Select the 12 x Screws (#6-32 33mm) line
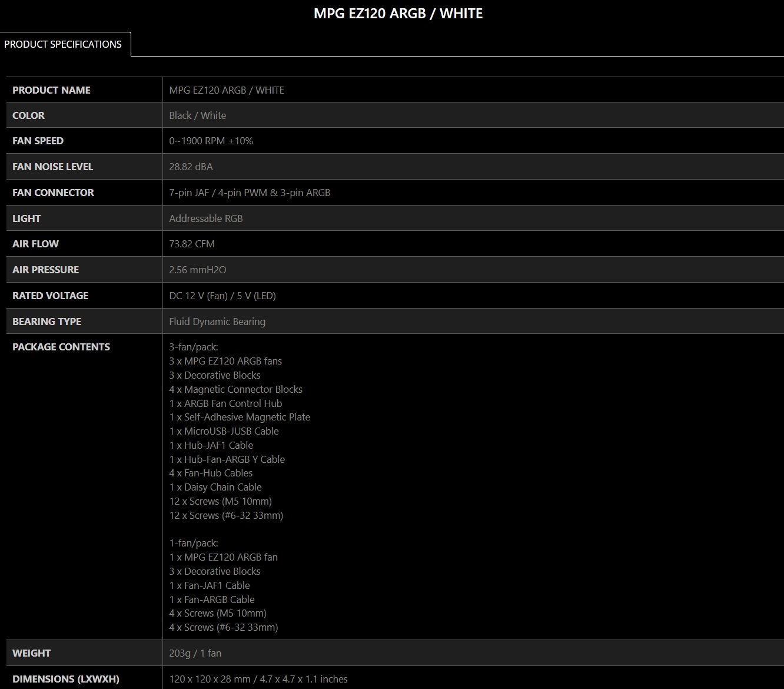Image resolution: width=784 pixels, height=689 pixels. [x=226, y=515]
